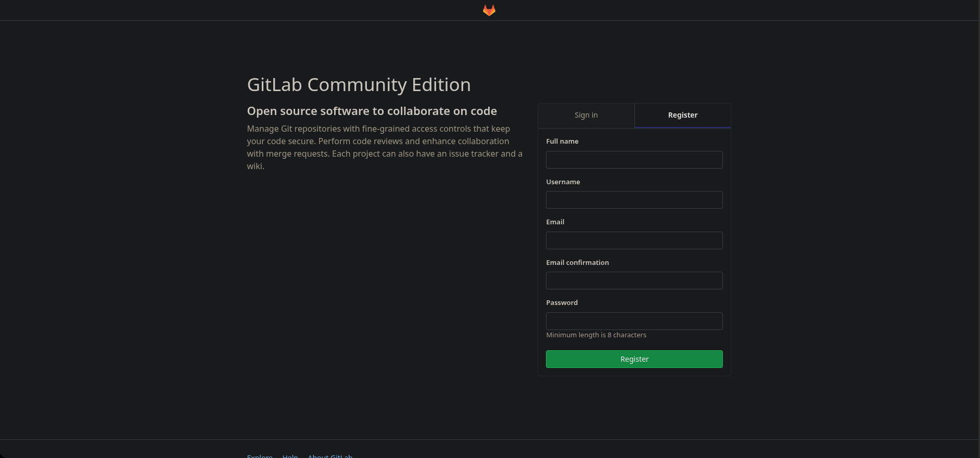Open the Help footer link
The image size is (980, 458).
pos(290,455)
